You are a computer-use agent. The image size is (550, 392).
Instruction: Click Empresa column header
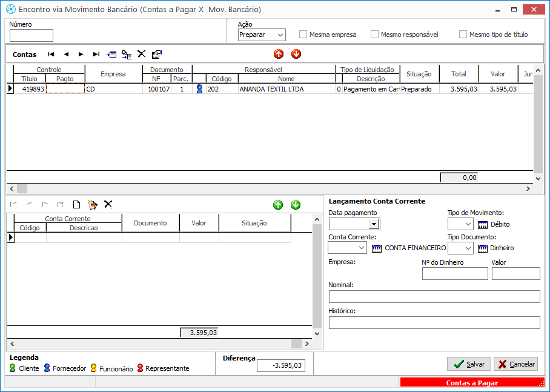(113, 74)
